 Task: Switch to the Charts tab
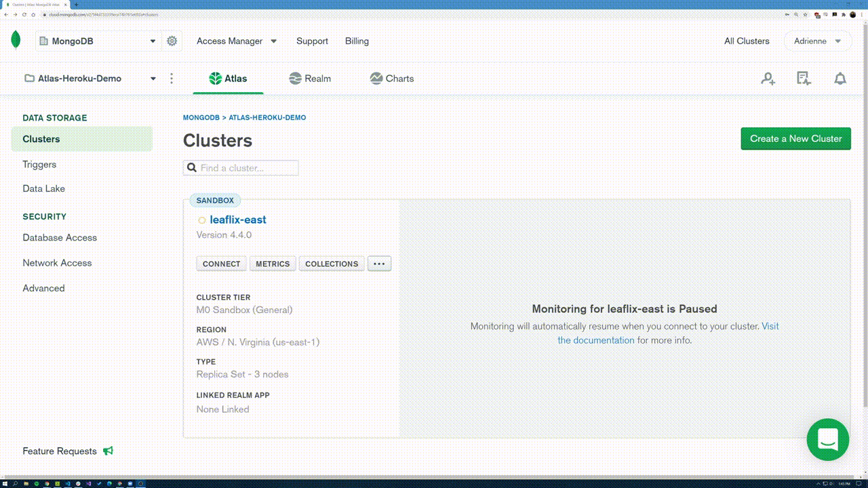[x=392, y=79]
